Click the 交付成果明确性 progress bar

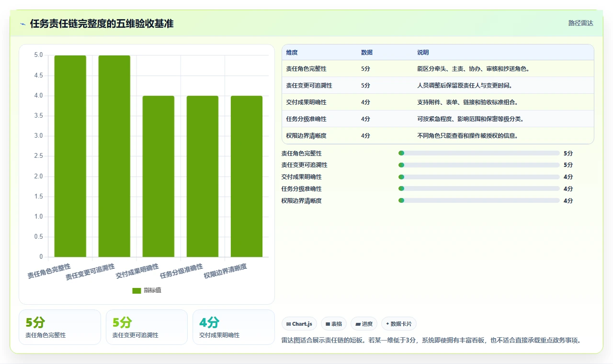click(x=479, y=177)
